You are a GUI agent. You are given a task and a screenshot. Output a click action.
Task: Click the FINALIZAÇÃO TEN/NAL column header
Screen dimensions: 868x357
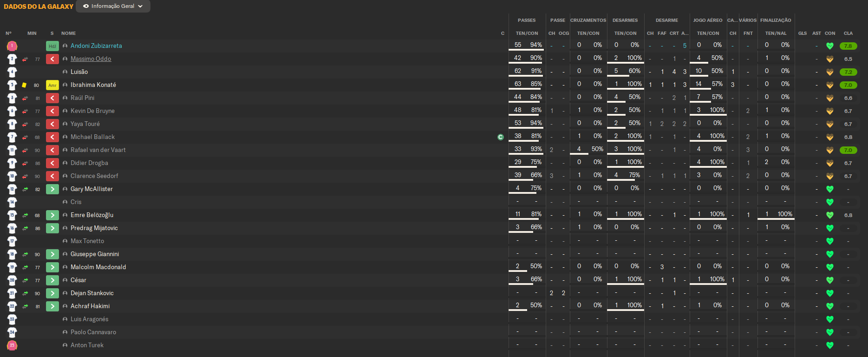(776, 33)
